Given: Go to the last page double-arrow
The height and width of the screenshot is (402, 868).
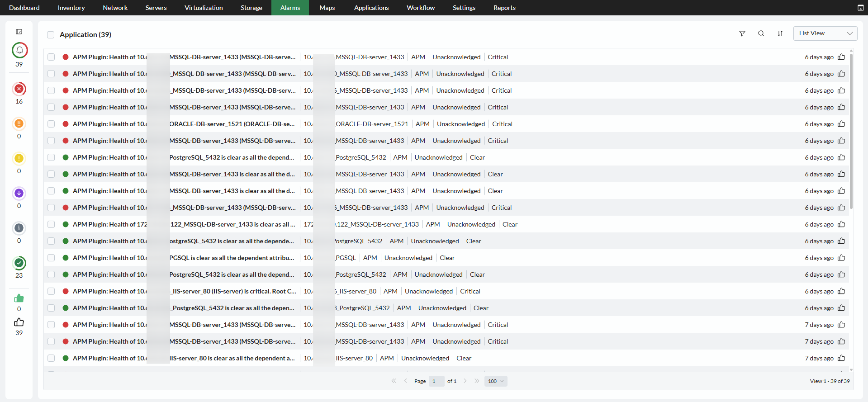Looking at the screenshot, I should coord(476,381).
